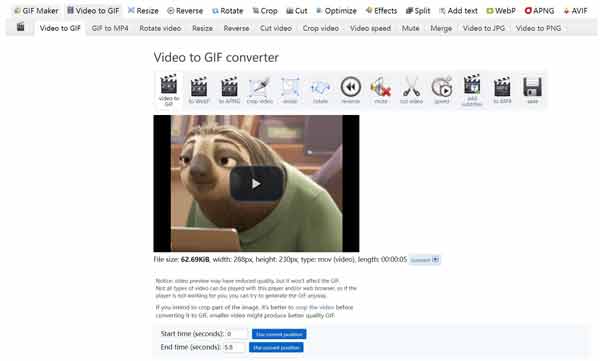This screenshot has height=361, width=600.
Task: Open Crop in the top menu
Action: 265,11
